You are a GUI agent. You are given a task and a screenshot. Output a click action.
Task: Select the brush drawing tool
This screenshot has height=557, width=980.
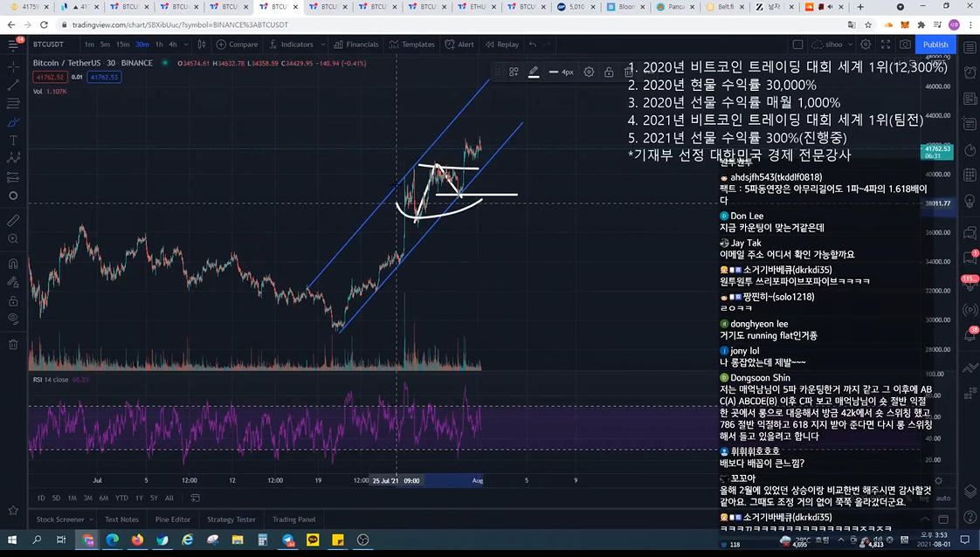pos(13,121)
